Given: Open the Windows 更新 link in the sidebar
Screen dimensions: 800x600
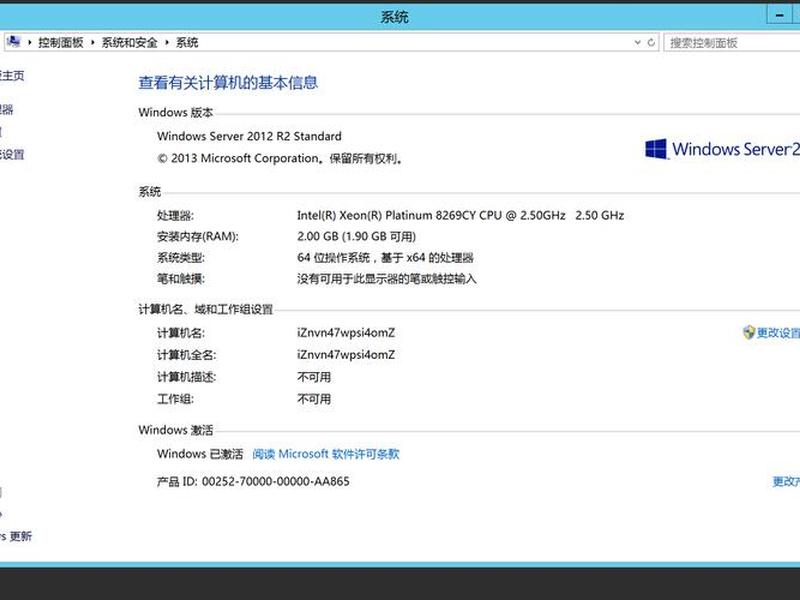Looking at the screenshot, I should coord(16,536).
